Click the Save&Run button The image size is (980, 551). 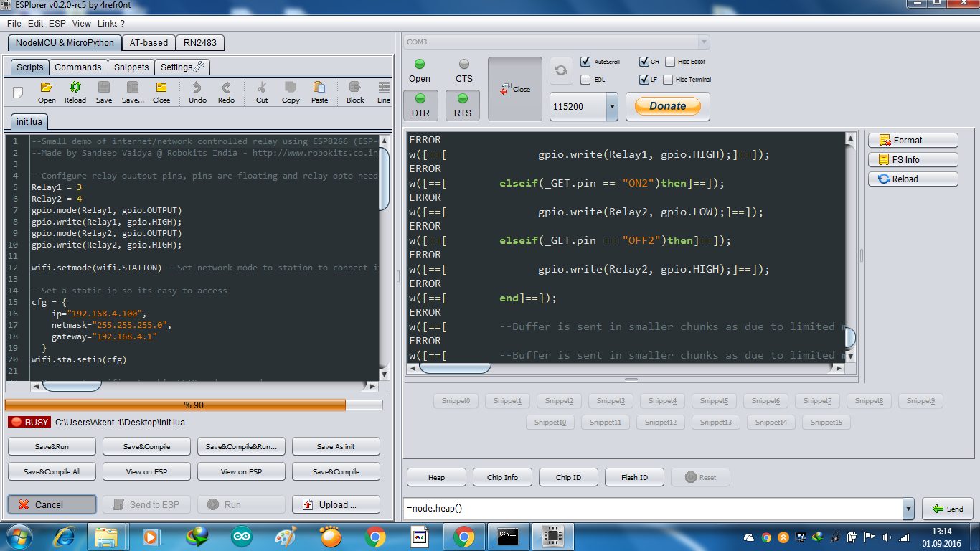pyautogui.click(x=52, y=446)
